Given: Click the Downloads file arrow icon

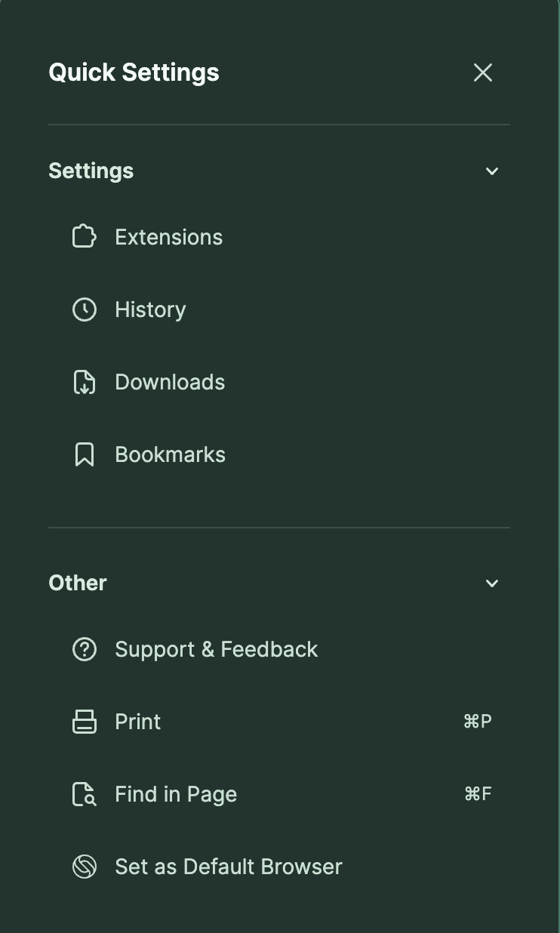Looking at the screenshot, I should [x=84, y=382].
